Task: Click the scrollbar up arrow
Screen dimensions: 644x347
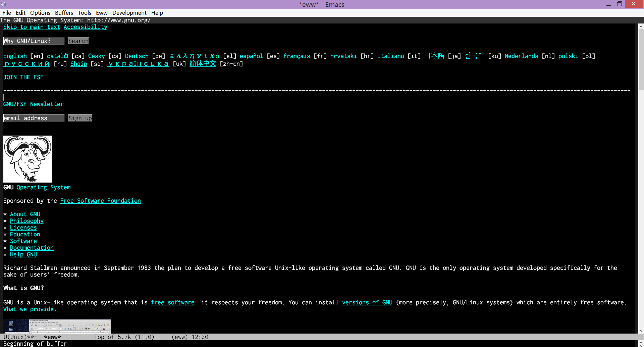Action: point(641,27)
